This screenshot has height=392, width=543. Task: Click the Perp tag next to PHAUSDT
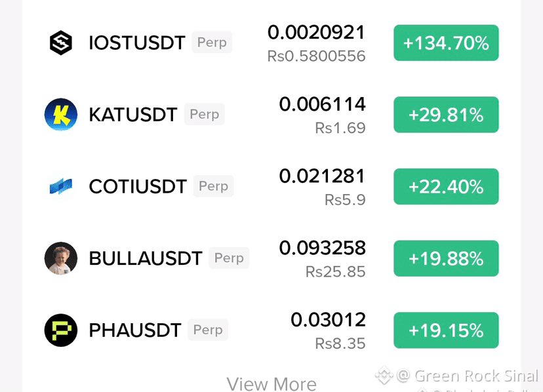pos(208,330)
